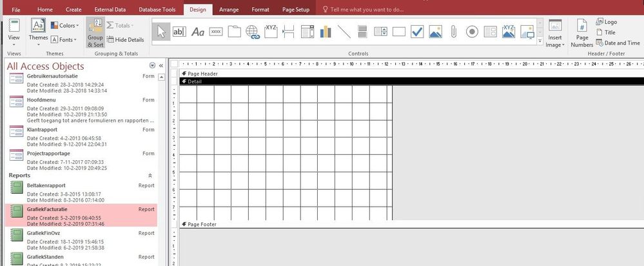
Task: Open Insert Image dropdown
Action: click(x=555, y=33)
